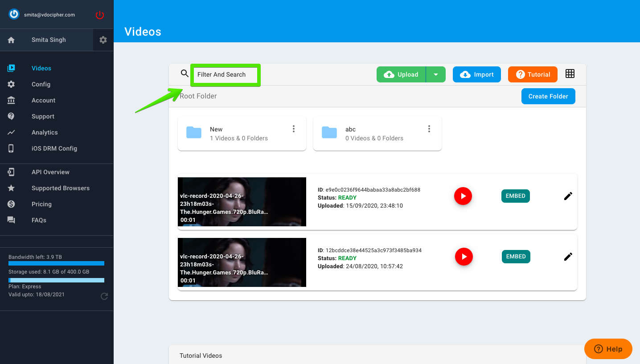Open the FAQs link
The width and height of the screenshot is (640, 364).
(39, 220)
